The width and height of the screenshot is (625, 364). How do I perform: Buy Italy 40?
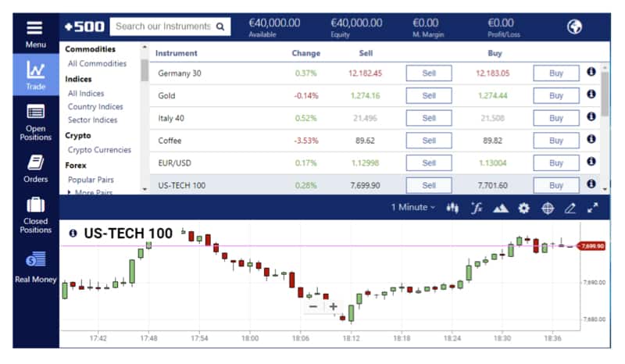coord(556,118)
